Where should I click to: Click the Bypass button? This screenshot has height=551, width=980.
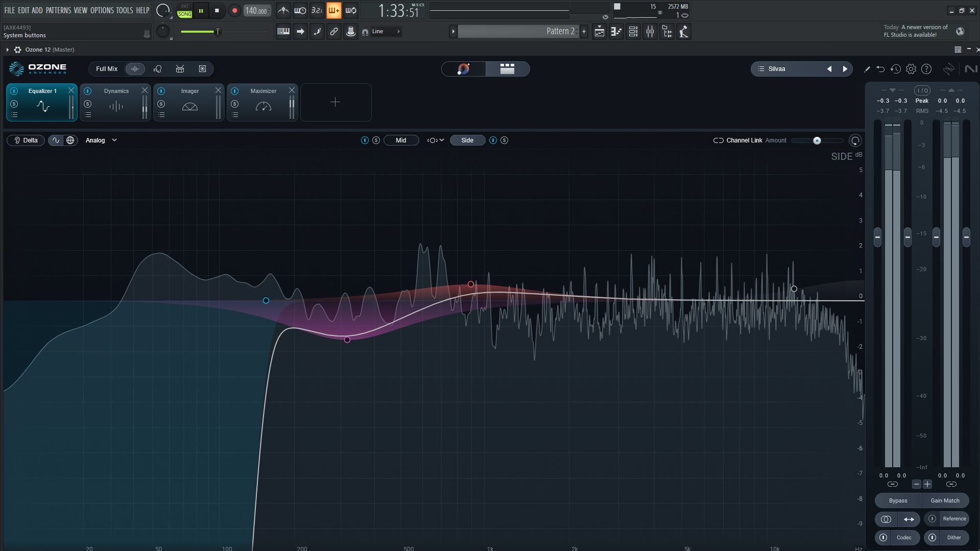click(897, 500)
